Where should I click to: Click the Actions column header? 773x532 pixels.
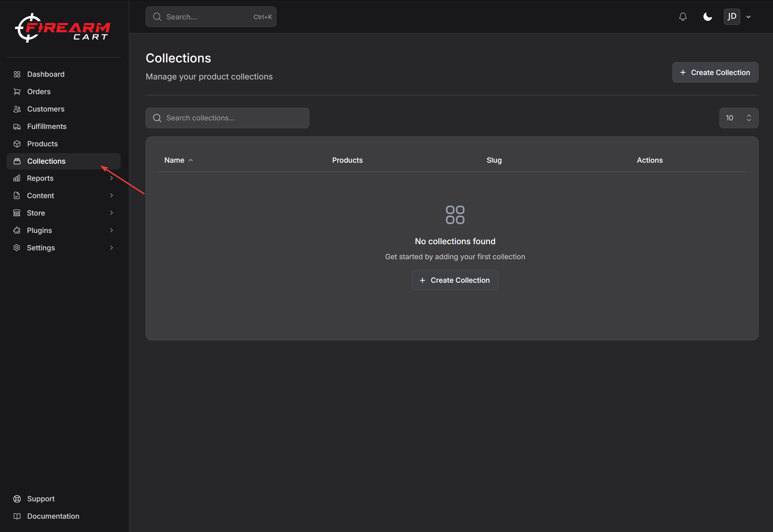(650, 160)
